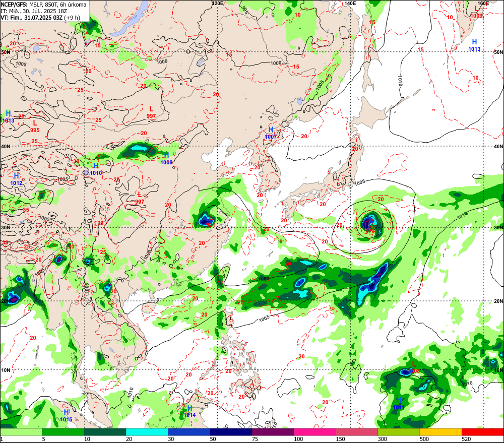
Task: Click the dark green 10–20 legend swatch
Action: [x=105, y=432]
